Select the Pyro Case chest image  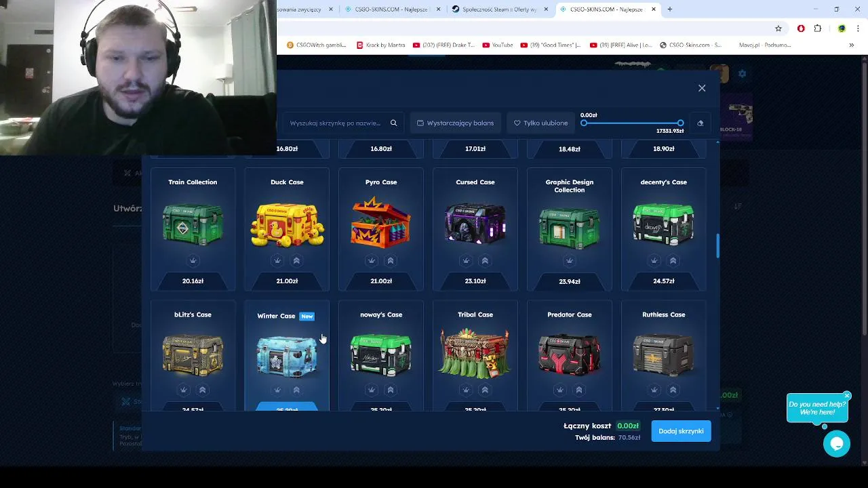tap(381, 222)
